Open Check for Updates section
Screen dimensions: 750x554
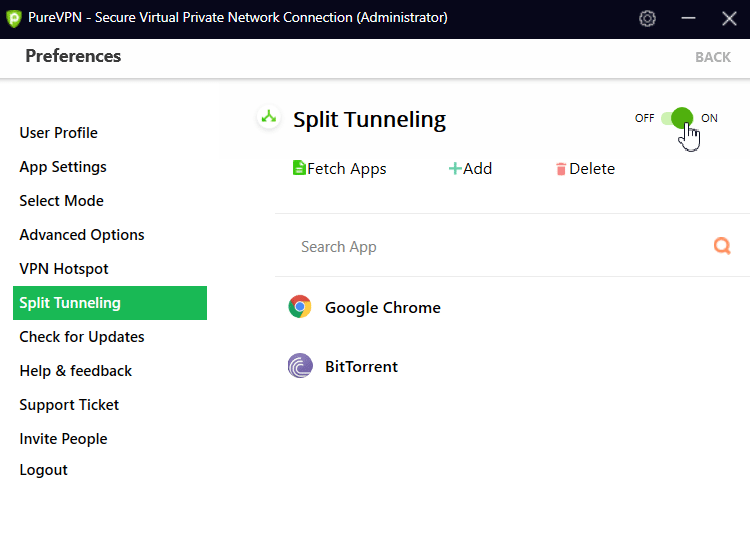point(82,337)
